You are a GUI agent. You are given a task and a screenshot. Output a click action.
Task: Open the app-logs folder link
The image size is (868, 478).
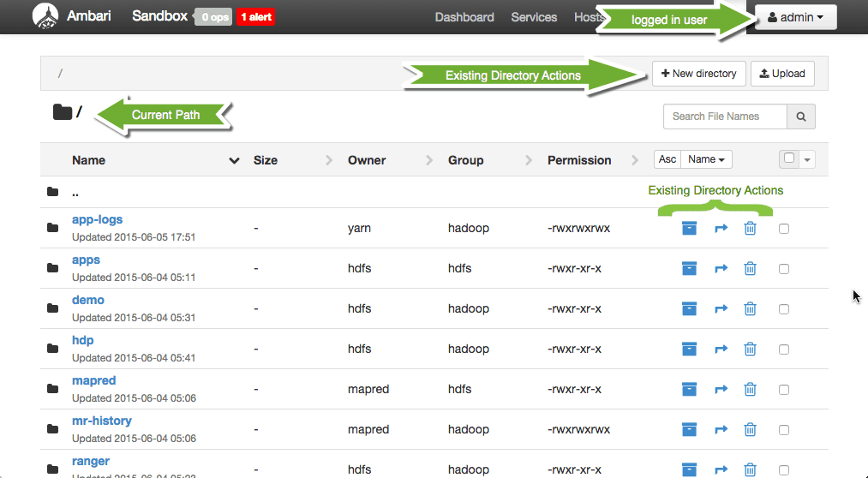point(98,219)
